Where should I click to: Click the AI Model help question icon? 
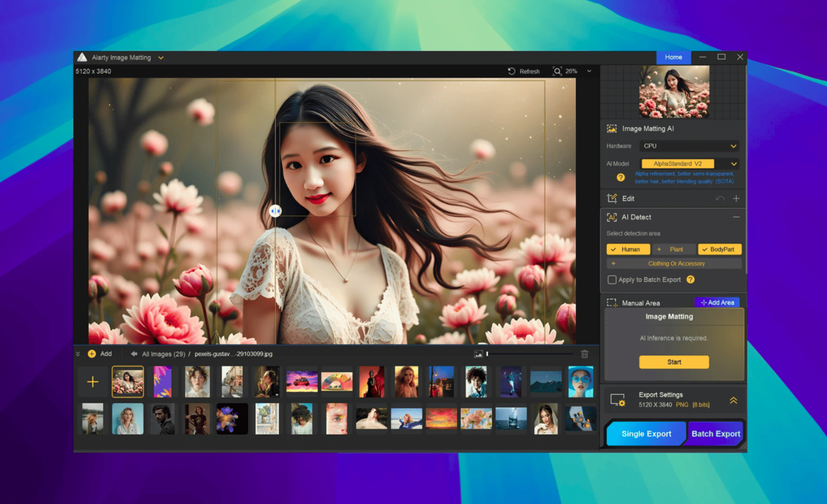coord(621,178)
